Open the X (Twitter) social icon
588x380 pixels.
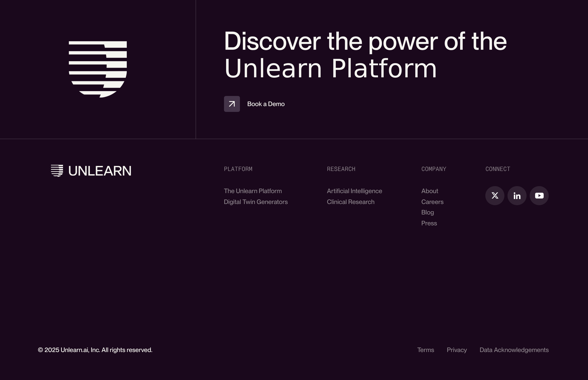[495, 196]
